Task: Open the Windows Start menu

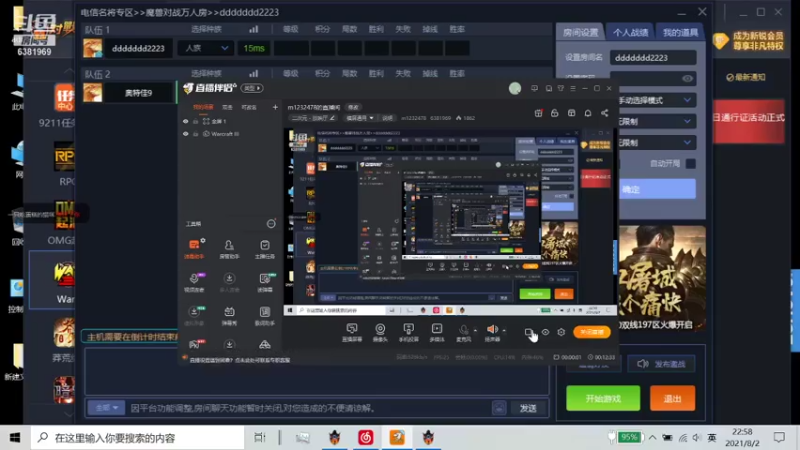Action: click(x=15, y=437)
